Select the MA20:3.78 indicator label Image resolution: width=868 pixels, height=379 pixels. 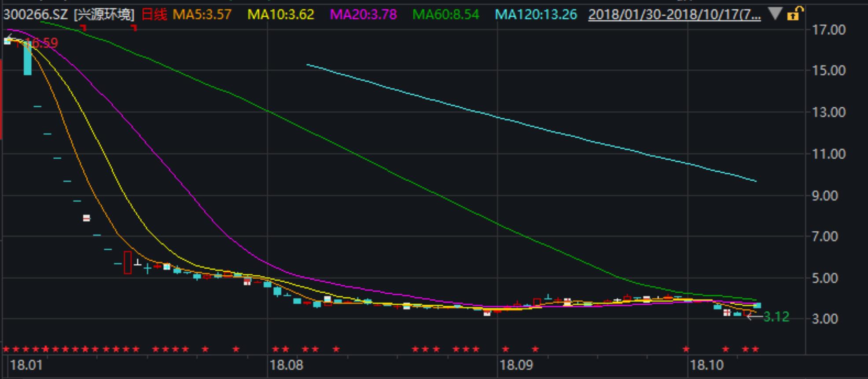(364, 15)
